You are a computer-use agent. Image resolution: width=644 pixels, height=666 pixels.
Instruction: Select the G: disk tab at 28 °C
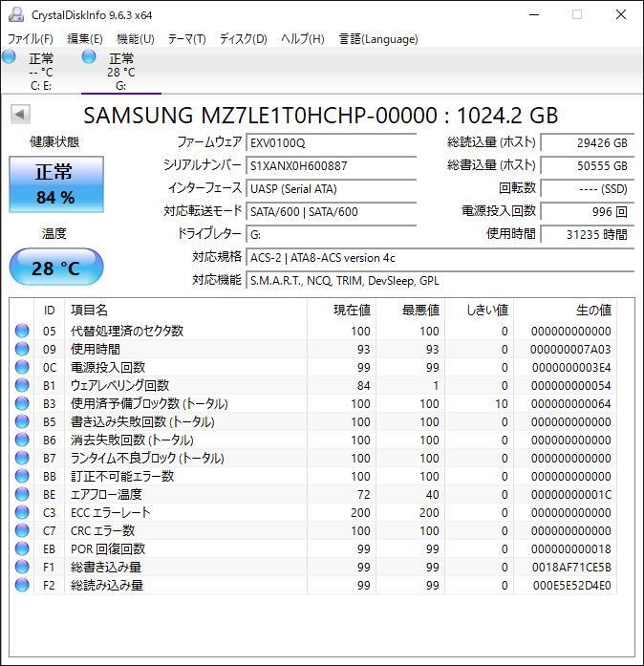coord(121,71)
